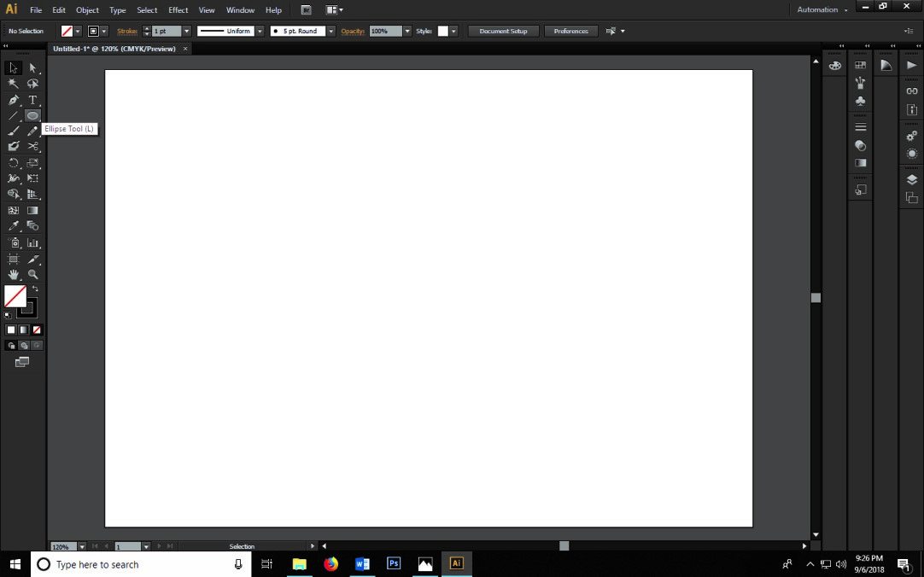This screenshot has width=924, height=577.
Task: Click the Preferences button
Action: [570, 32]
